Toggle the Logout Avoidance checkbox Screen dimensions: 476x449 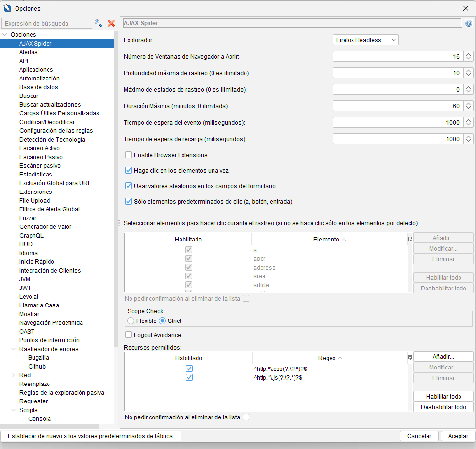[129, 335]
